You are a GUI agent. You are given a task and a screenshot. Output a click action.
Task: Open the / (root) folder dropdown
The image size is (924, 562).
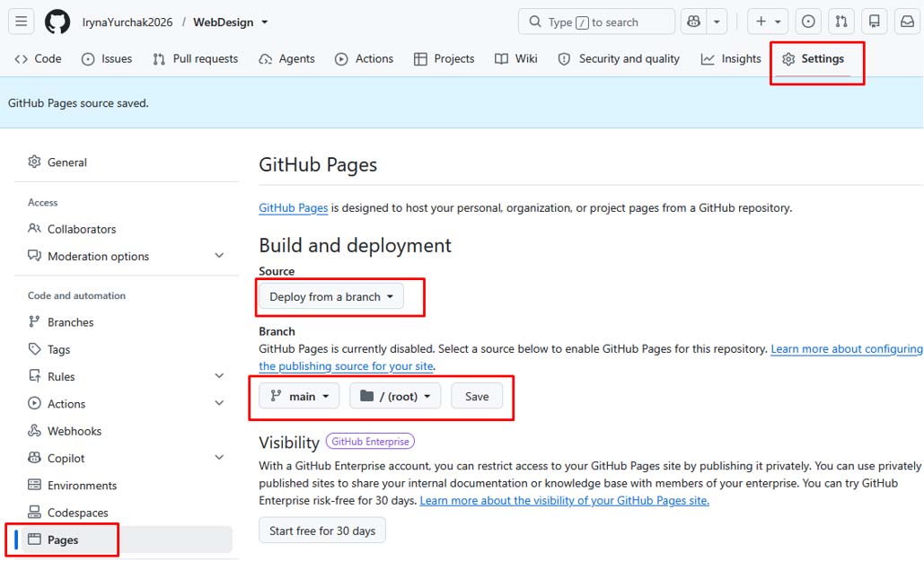(395, 396)
